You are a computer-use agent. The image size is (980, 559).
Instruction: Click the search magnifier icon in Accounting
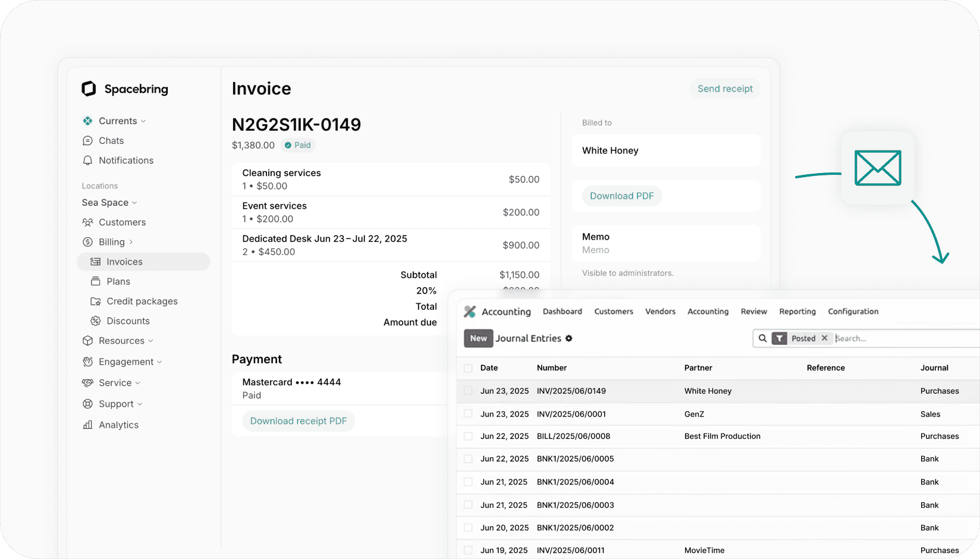coord(762,338)
